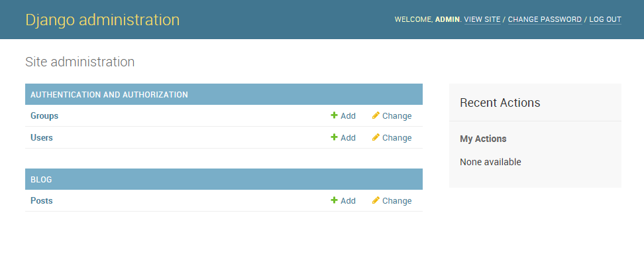The width and height of the screenshot is (644, 274).
Task: Go to the Change Password page
Action: [x=545, y=20]
